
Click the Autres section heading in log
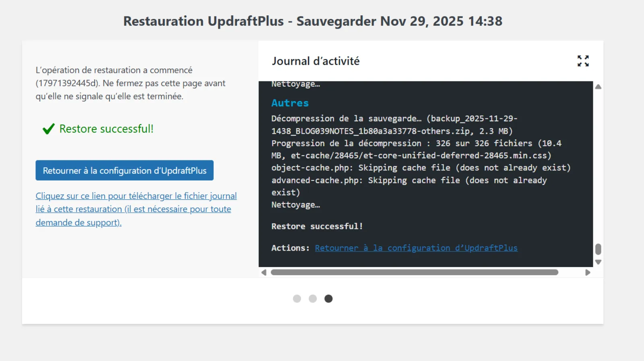[x=290, y=103]
